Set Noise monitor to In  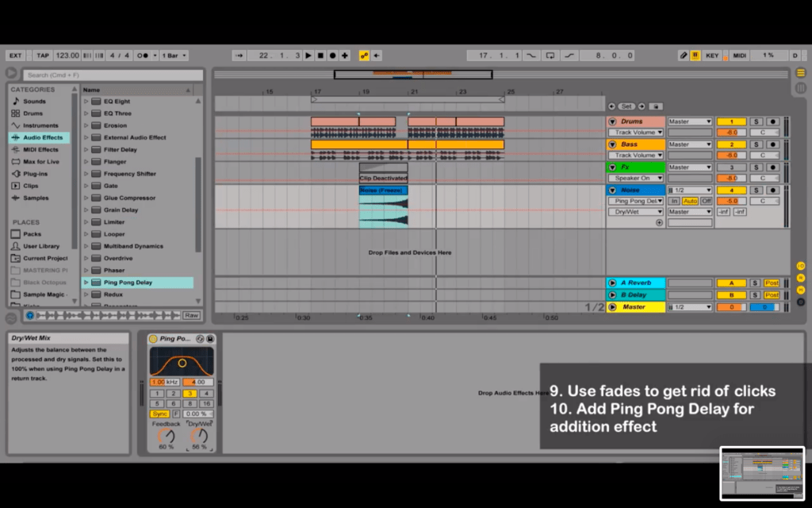tap(674, 201)
